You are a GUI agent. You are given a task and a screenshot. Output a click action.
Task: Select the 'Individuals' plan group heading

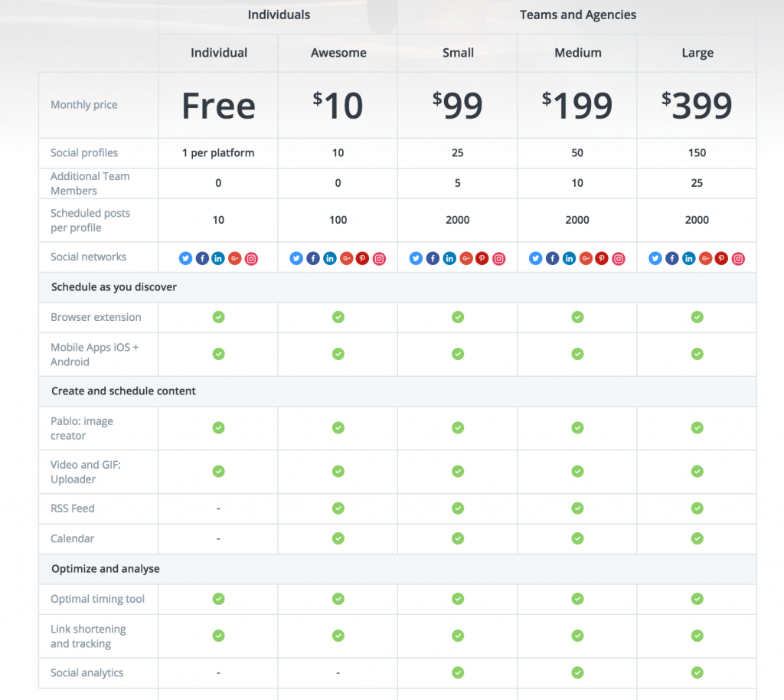277,15
